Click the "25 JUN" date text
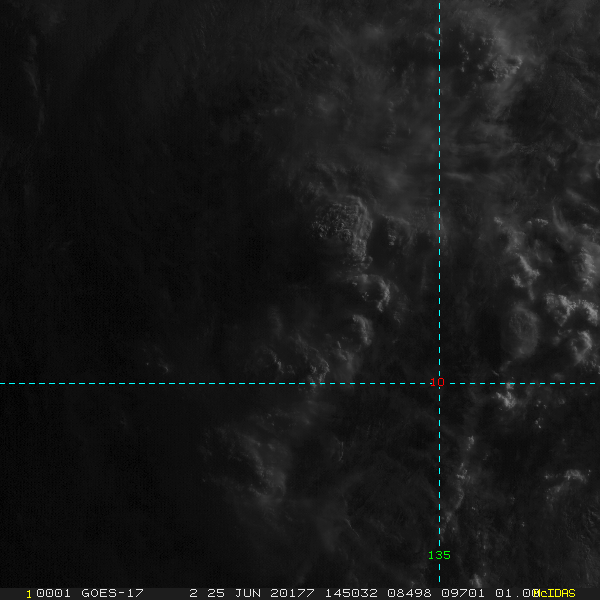The width and height of the screenshot is (600, 600). coord(234,593)
